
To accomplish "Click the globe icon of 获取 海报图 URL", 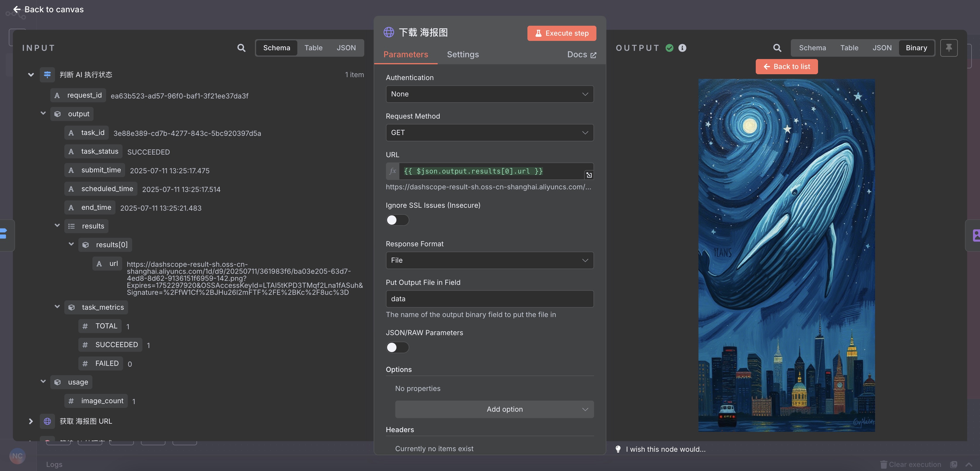I will (x=47, y=421).
